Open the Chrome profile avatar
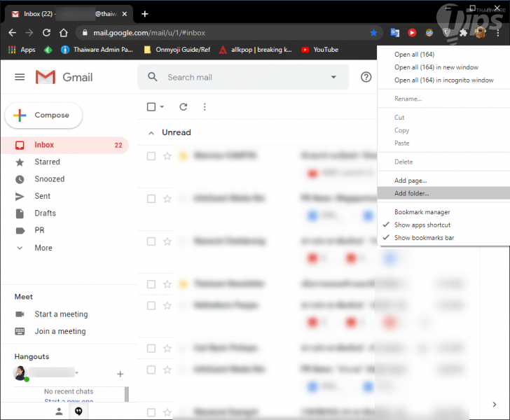The height and width of the screenshot is (420, 510). tap(481, 32)
